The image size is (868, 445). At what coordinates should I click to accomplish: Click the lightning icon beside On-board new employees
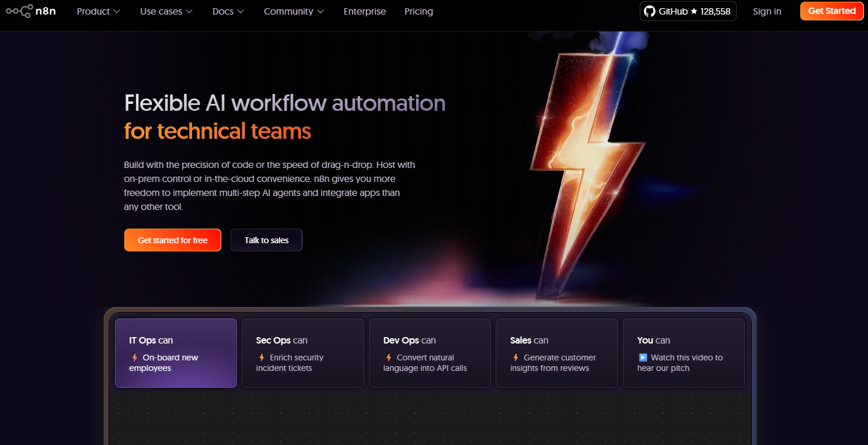coord(134,358)
